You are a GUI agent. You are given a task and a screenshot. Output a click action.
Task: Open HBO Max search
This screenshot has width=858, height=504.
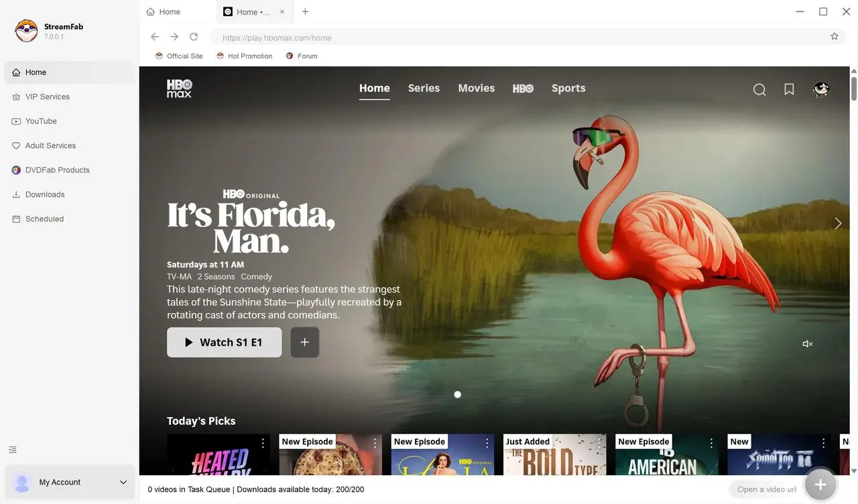(759, 90)
